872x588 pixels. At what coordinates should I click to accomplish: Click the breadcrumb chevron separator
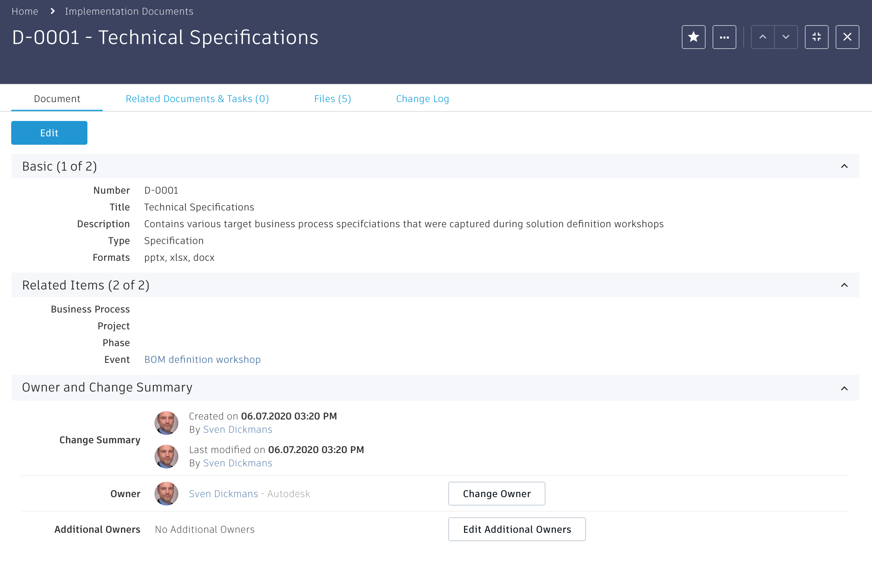(x=52, y=11)
